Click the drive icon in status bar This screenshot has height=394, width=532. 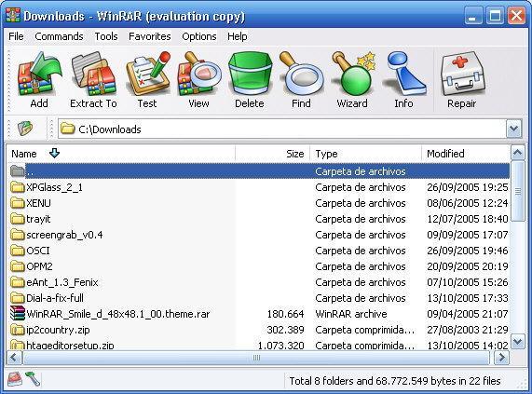[x=15, y=379]
